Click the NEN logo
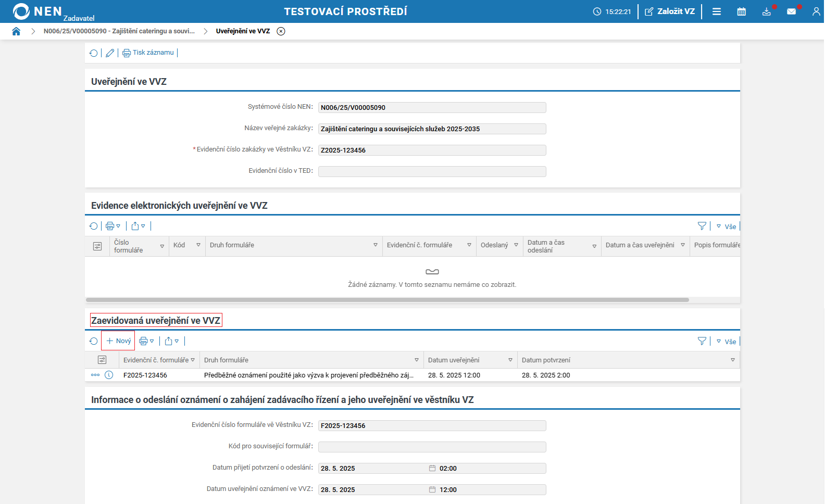The width and height of the screenshot is (825, 504). click(x=38, y=11)
